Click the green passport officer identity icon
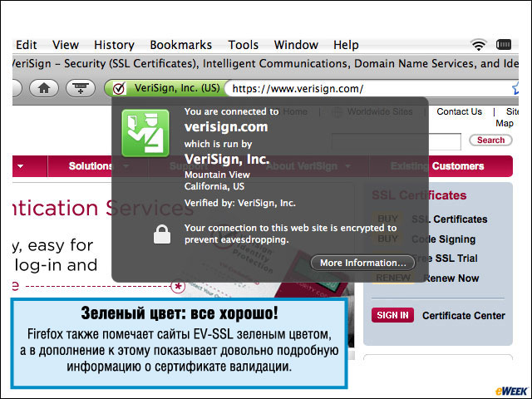The width and height of the screenshot is (532, 399). [145, 133]
